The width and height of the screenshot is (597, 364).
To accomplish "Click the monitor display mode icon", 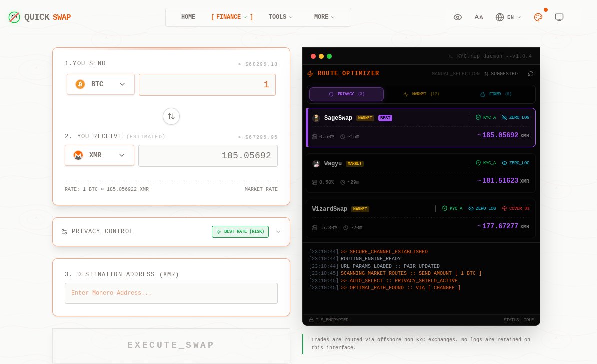I will click(x=559, y=17).
